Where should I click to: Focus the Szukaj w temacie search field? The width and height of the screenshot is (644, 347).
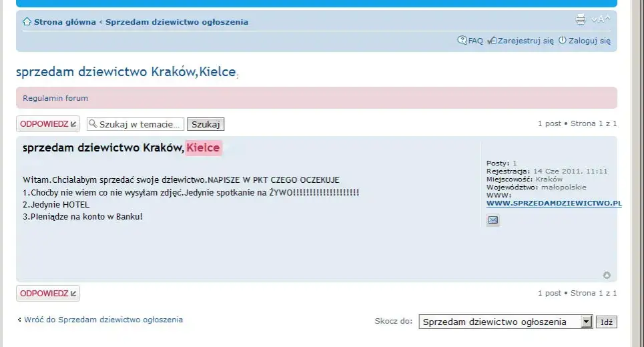[135, 124]
